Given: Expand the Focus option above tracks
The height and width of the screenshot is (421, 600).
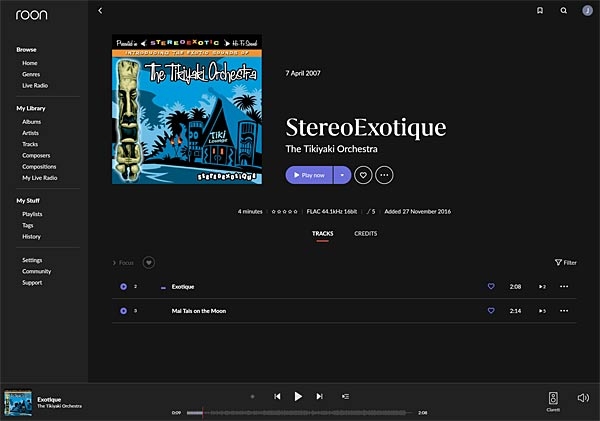Looking at the screenshot, I should (x=123, y=262).
